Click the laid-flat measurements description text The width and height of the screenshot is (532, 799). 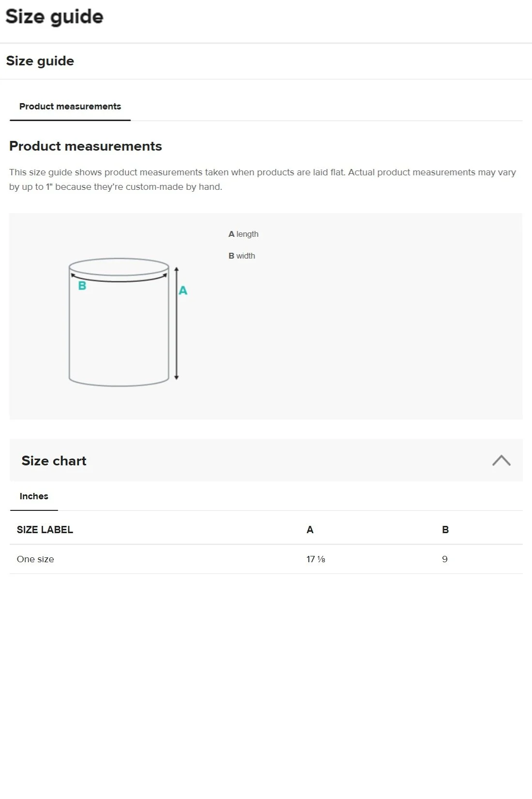[x=262, y=180]
